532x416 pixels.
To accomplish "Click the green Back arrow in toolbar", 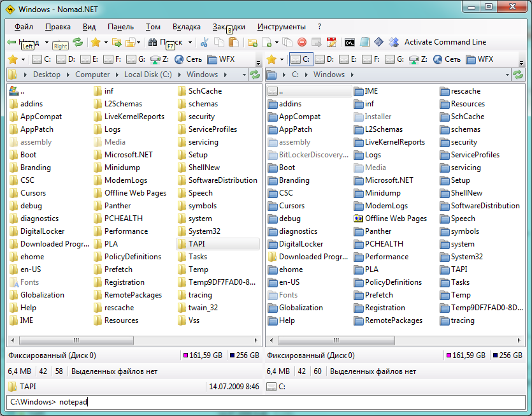I will (x=11, y=42).
